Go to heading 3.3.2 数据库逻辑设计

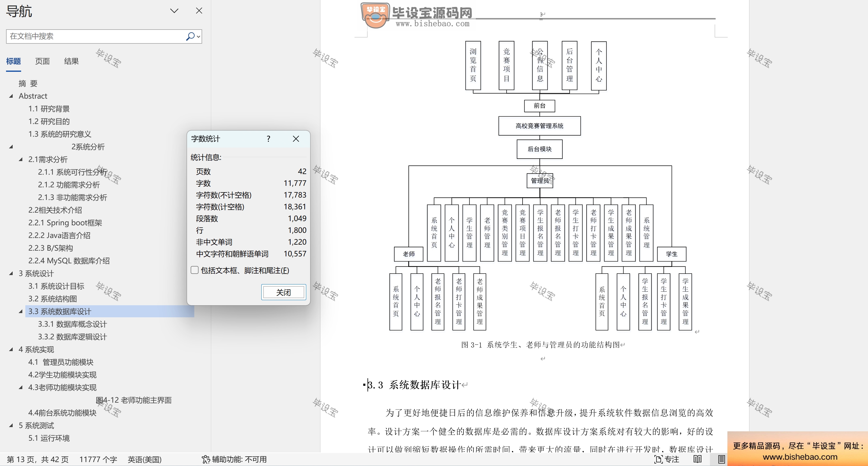(72, 337)
